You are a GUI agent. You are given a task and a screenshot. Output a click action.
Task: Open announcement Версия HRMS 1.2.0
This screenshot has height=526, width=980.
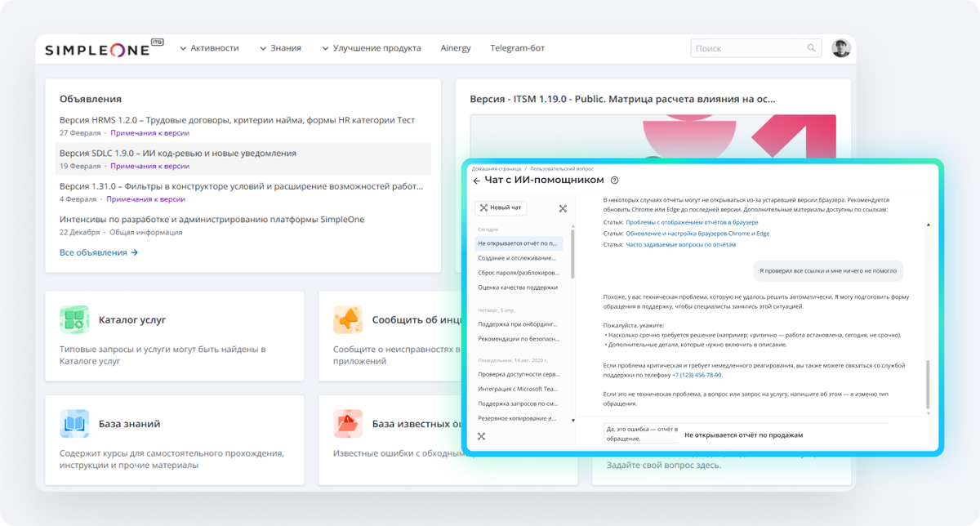238,120
